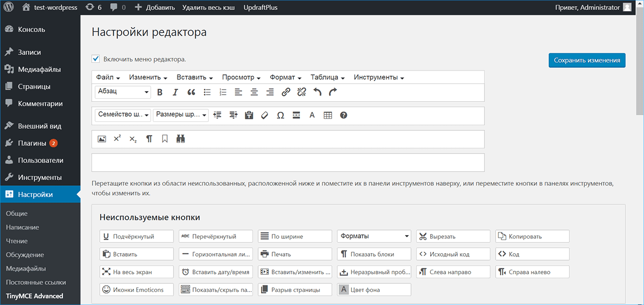The width and height of the screenshot is (644, 305).
Task: Click Удалить весь кэш in admin bar
Action: pos(208,8)
